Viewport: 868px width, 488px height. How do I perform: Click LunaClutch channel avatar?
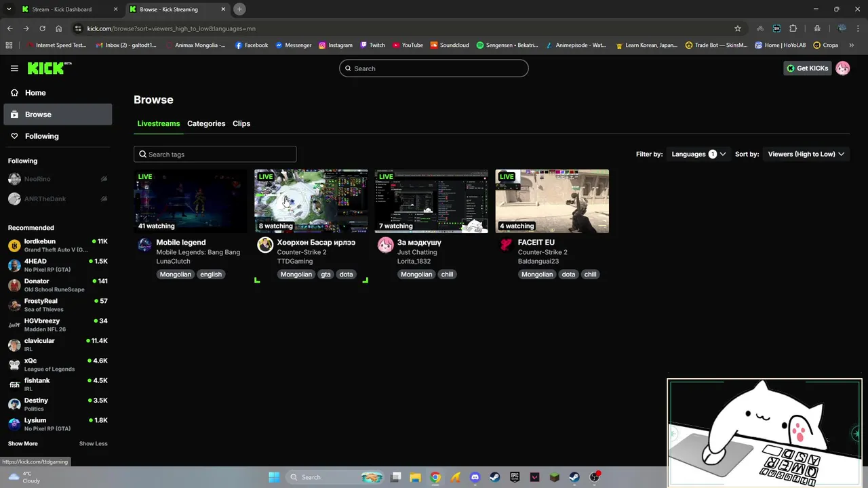coord(144,245)
